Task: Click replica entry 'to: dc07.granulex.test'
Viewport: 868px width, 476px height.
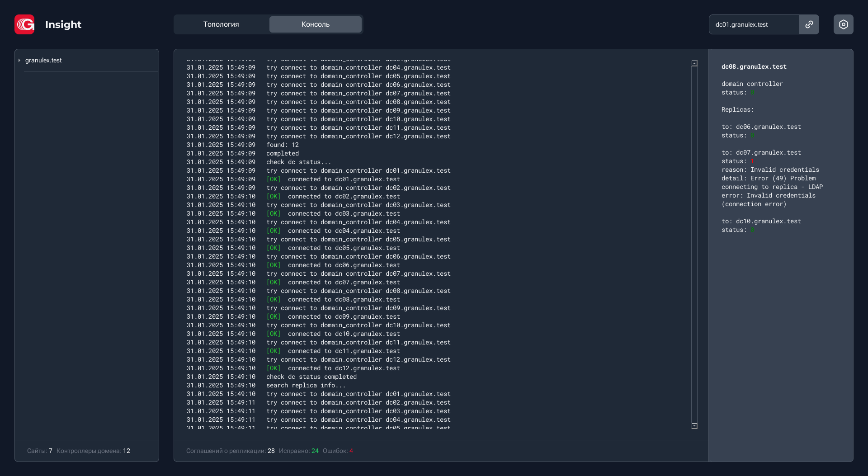Action: (761, 152)
